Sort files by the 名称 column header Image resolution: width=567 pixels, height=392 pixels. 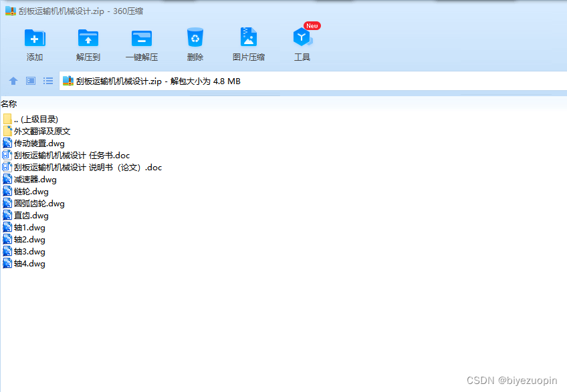pos(11,104)
